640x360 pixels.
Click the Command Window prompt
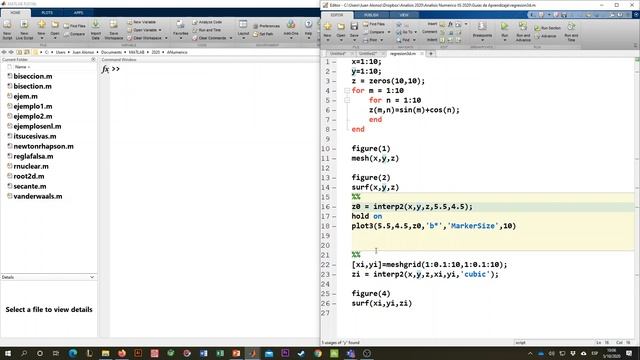[116, 69]
